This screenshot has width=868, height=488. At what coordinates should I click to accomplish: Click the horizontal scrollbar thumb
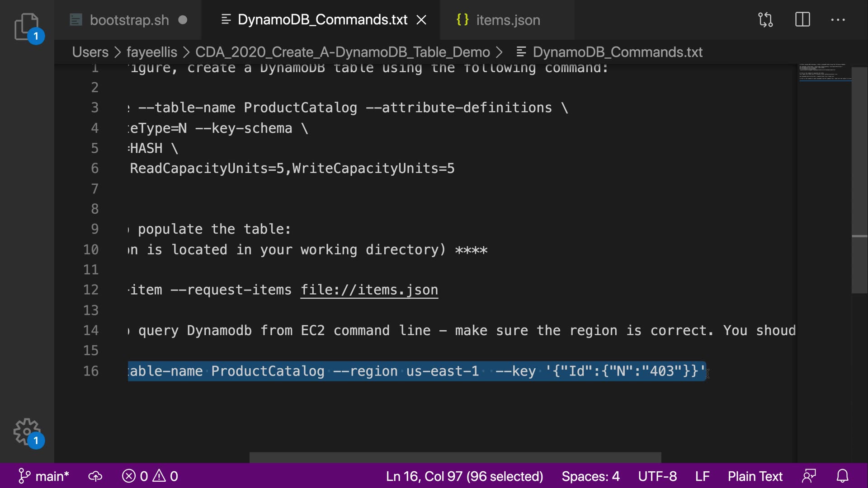click(455, 457)
